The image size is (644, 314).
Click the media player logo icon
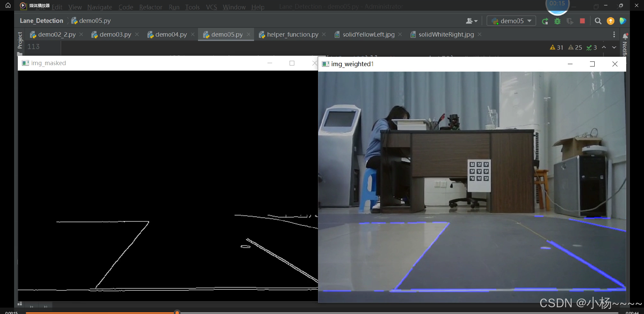click(x=23, y=5)
